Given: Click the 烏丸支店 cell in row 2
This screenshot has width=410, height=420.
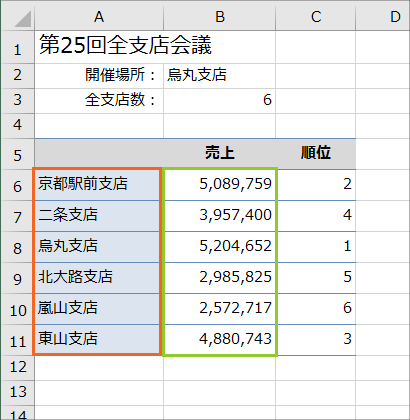Looking at the screenshot, I should click(220, 76).
